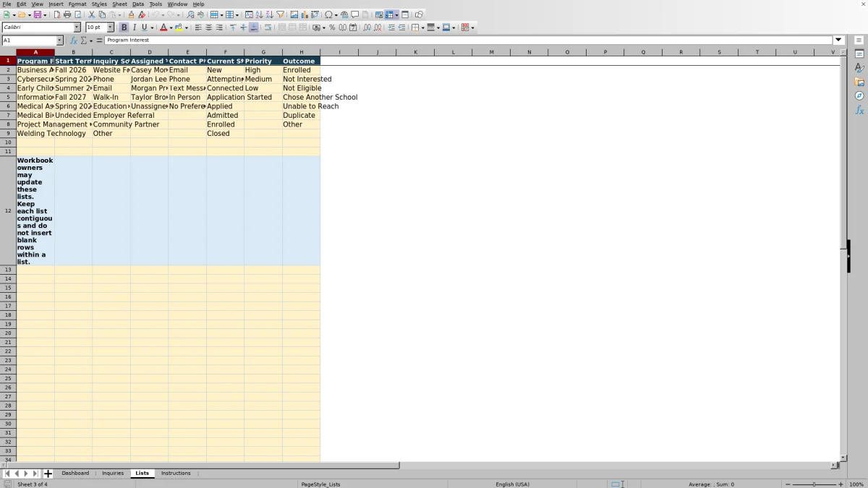868x488 pixels.
Task: Click the Cut scissors icon
Action: pos(91,14)
